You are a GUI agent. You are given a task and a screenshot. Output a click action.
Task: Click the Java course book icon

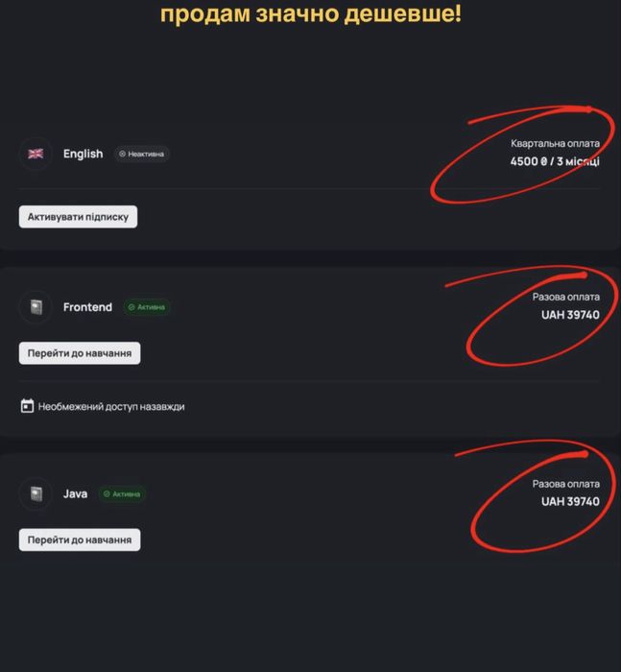pos(36,494)
